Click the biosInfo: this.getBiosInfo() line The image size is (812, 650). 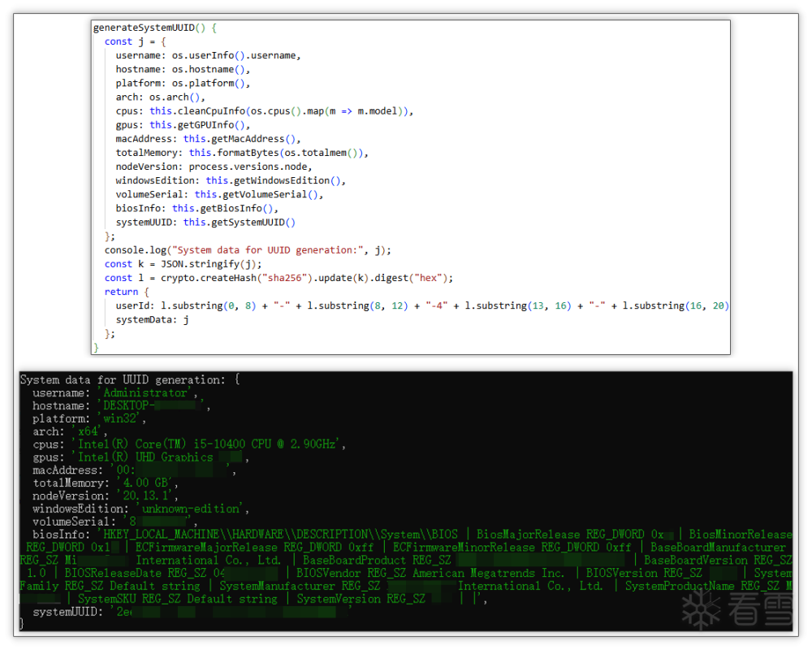click(197, 208)
